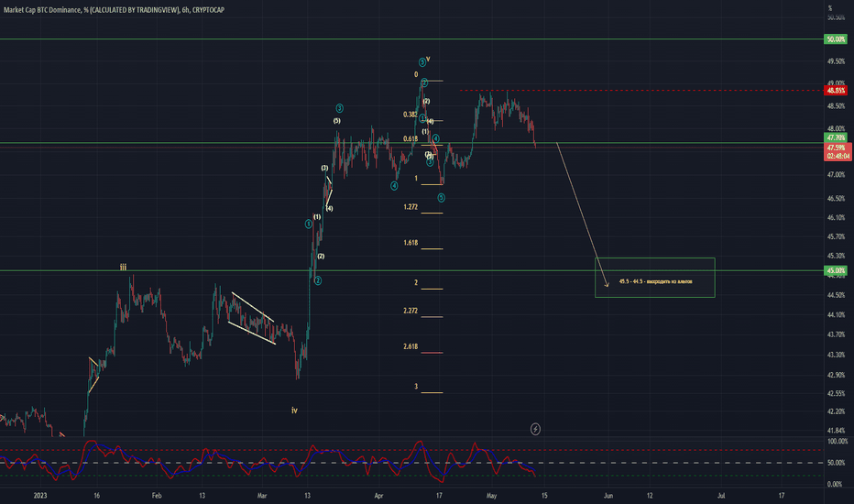Click the 42.20% price scale label
The width and height of the screenshot is (854, 504).
tap(836, 411)
